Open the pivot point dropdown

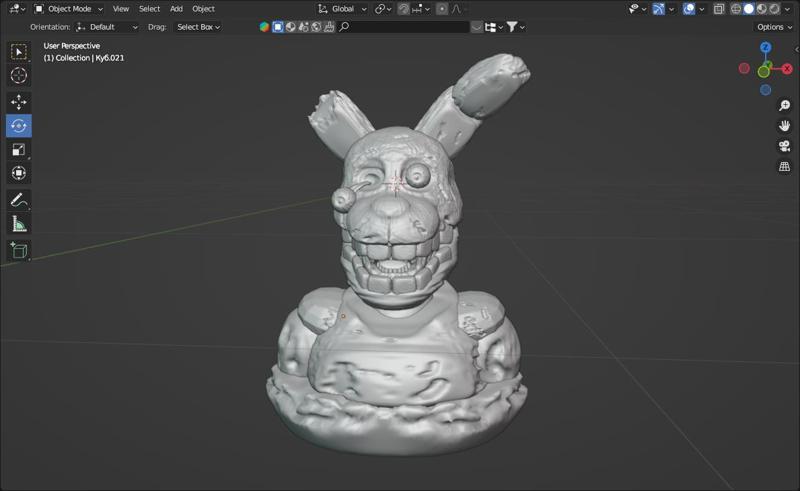383,9
